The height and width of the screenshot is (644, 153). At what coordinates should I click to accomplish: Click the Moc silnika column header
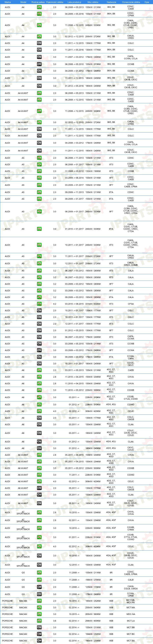click(x=93, y=2)
